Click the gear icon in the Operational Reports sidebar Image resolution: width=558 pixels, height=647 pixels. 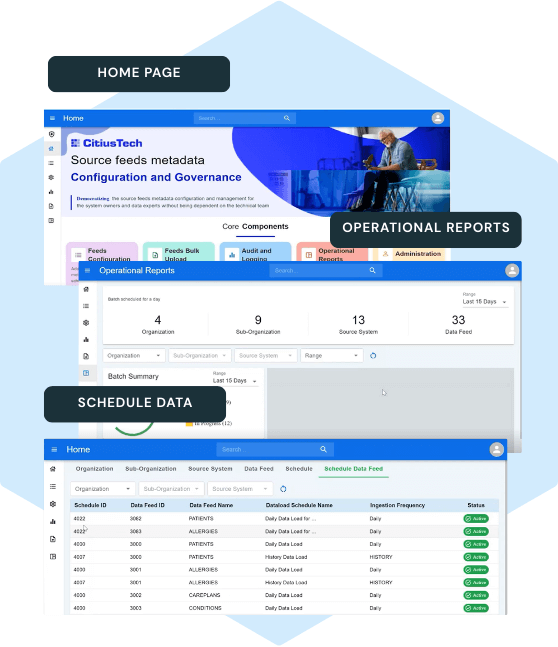coord(86,323)
